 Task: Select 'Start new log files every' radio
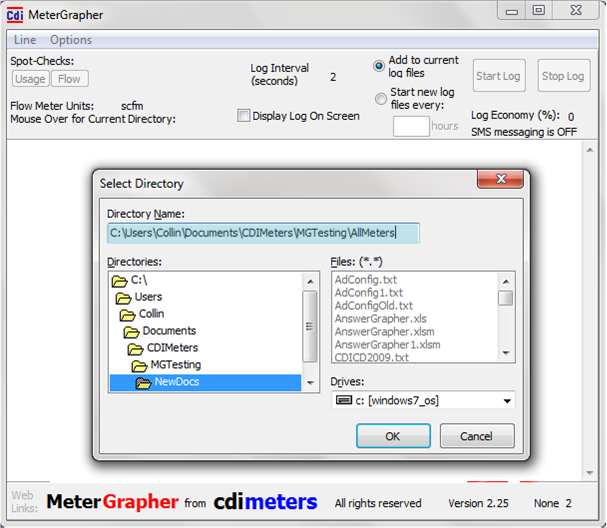381,99
